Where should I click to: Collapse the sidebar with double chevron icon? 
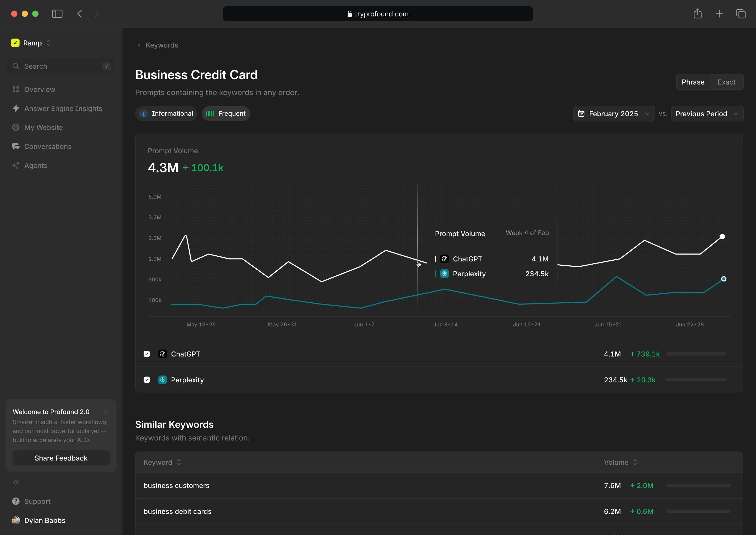pyautogui.click(x=16, y=482)
